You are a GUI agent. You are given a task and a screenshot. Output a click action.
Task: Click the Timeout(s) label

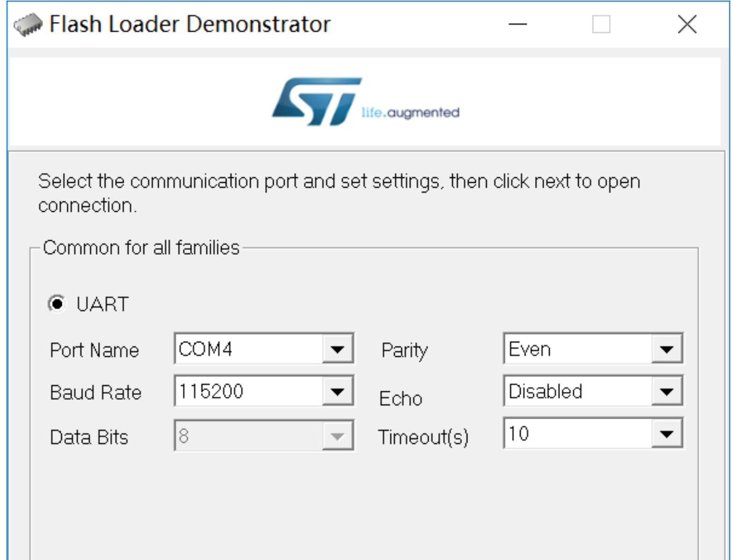pyautogui.click(x=423, y=437)
